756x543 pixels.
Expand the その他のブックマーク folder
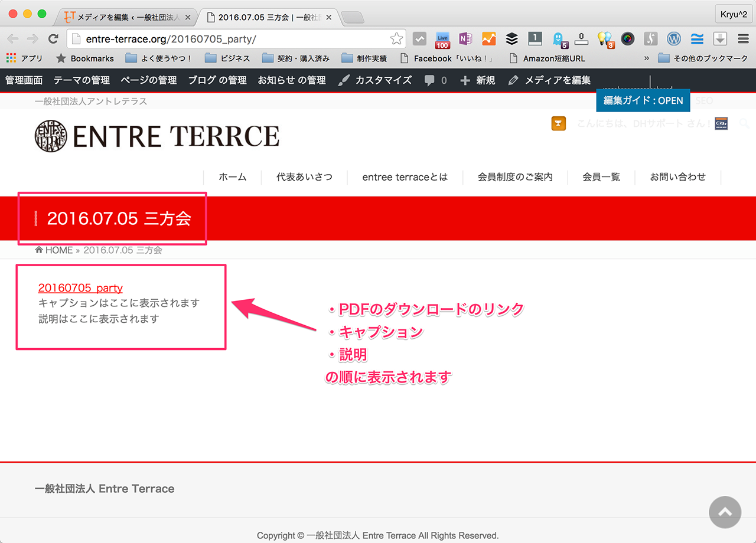pyautogui.click(x=703, y=58)
